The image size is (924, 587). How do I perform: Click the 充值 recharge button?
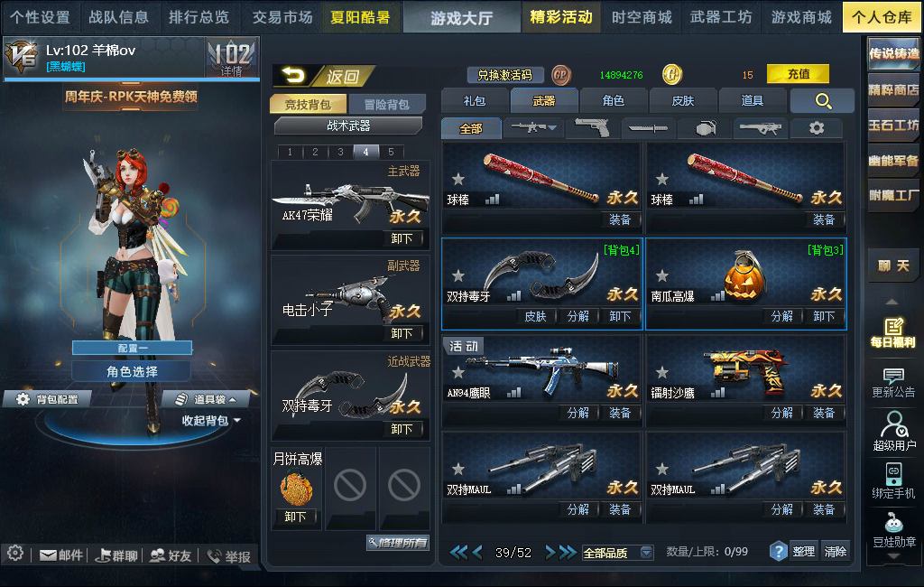click(x=798, y=74)
